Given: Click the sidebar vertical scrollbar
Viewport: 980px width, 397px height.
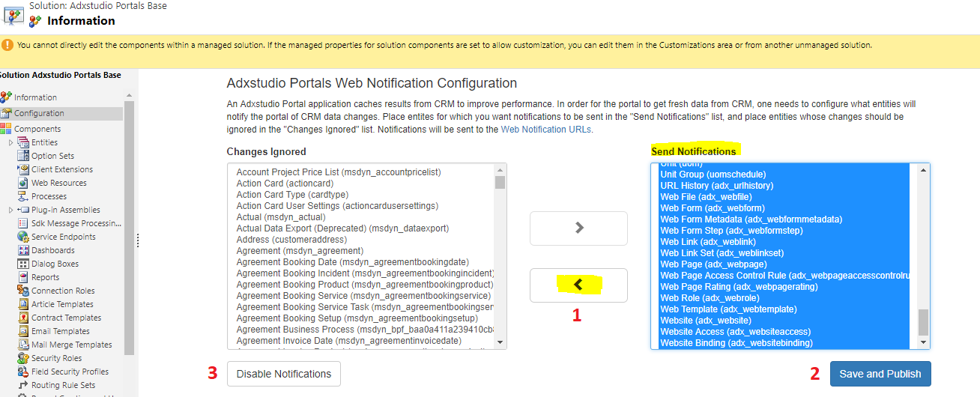Looking at the screenshot, I should pos(129,228).
